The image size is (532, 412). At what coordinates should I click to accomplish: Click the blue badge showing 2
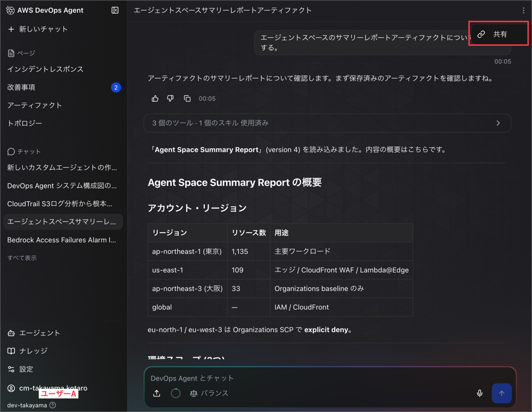coord(115,87)
